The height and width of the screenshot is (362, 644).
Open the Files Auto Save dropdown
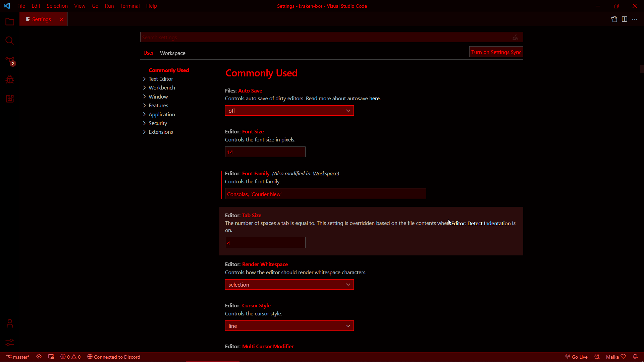(x=289, y=111)
